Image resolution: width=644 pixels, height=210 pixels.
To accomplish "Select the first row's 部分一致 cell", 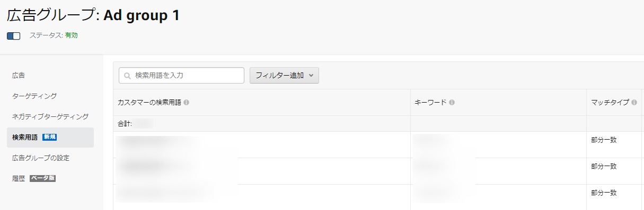I will click(x=604, y=140).
